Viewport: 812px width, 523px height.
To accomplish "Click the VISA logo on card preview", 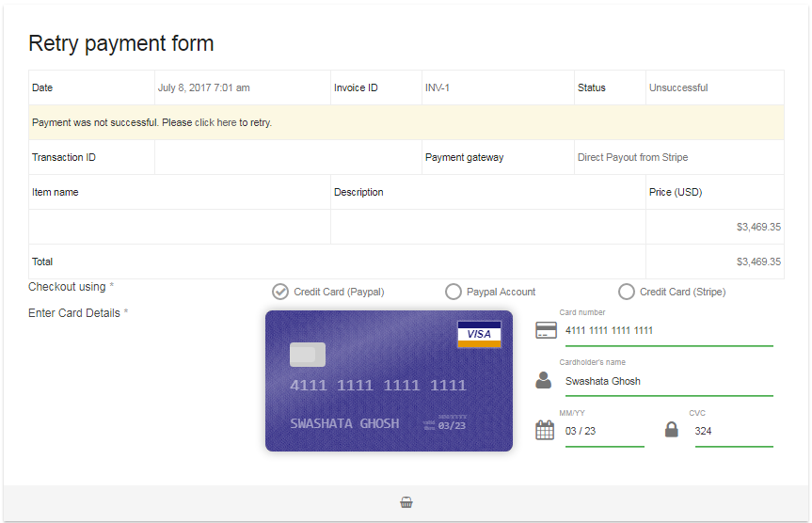I will pos(479,334).
